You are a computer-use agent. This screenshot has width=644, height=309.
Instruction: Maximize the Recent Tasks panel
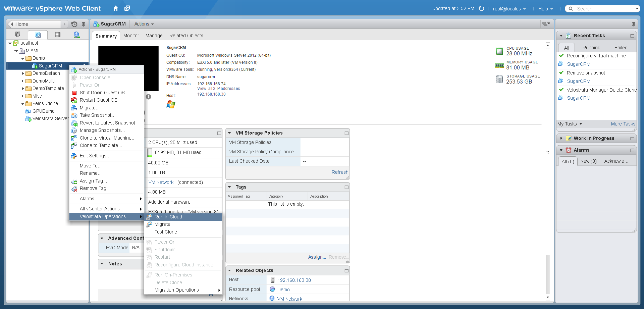pos(632,36)
